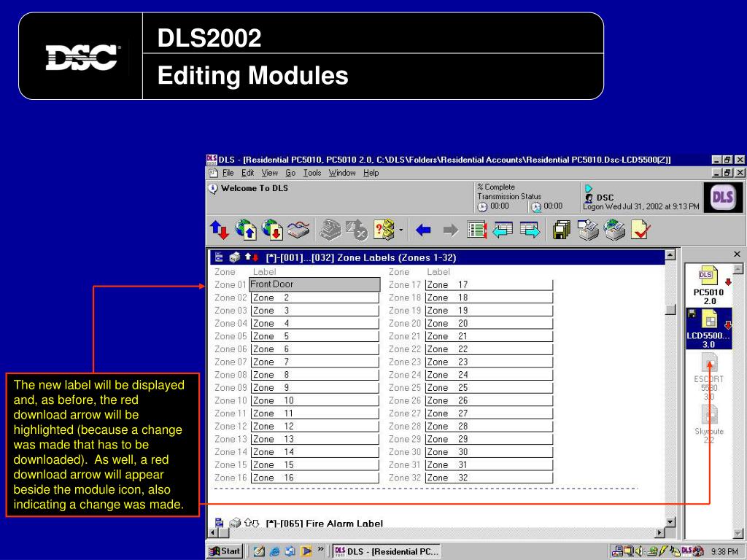Click the Zone 24 label field
The height and width of the screenshot is (560, 747).
point(489,375)
